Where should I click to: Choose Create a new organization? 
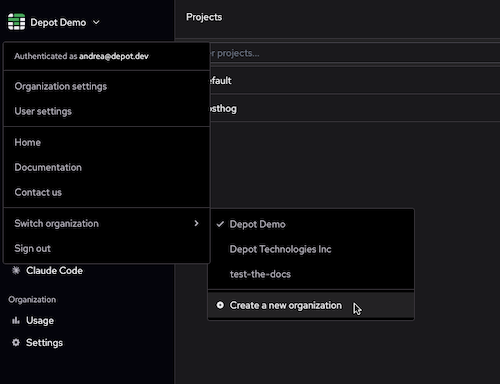click(x=311, y=305)
